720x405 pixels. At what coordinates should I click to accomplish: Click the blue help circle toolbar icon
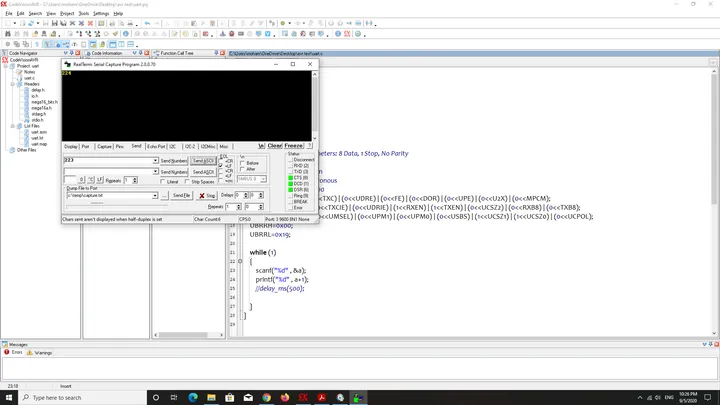338,34
